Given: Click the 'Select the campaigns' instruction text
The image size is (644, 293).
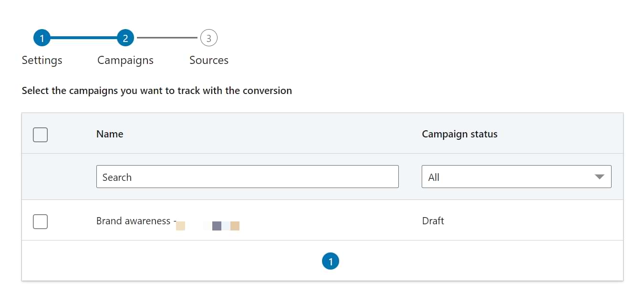Looking at the screenshot, I should 156,90.
